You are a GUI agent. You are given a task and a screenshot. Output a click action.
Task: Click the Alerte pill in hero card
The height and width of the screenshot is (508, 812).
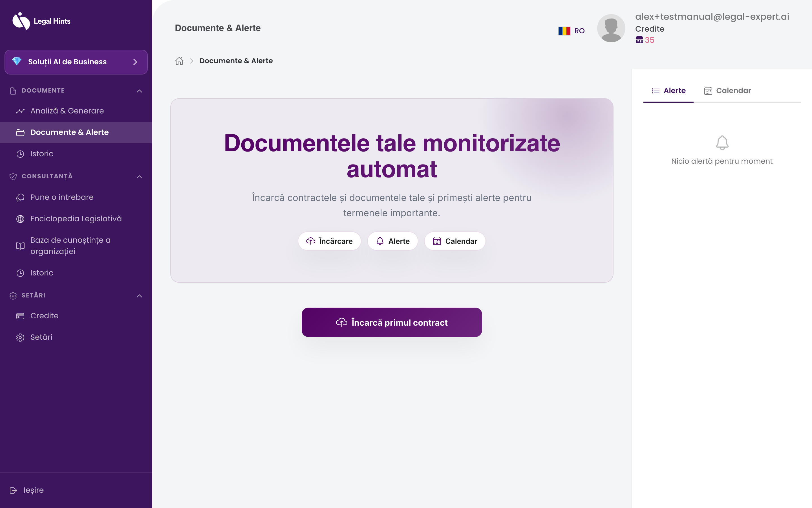tap(392, 241)
